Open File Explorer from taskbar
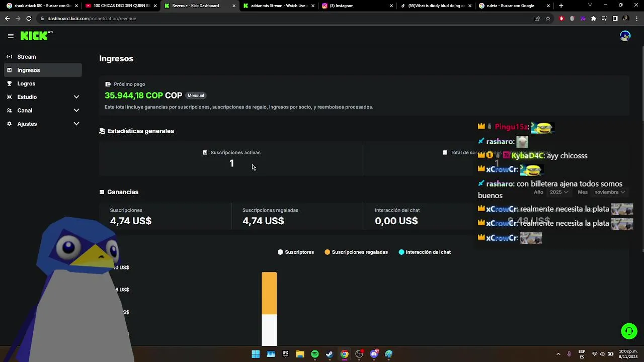The width and height of the screenshot is (644, 362). pyautogui.click(x=300, y=354)
